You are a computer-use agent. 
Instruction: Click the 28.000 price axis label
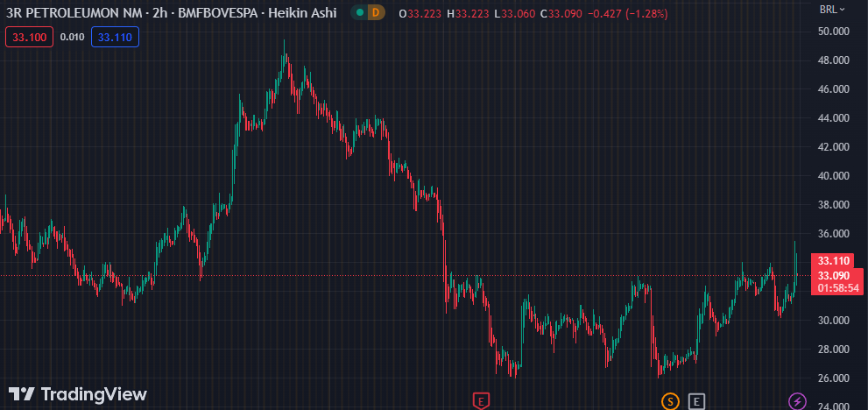point(834,349)
